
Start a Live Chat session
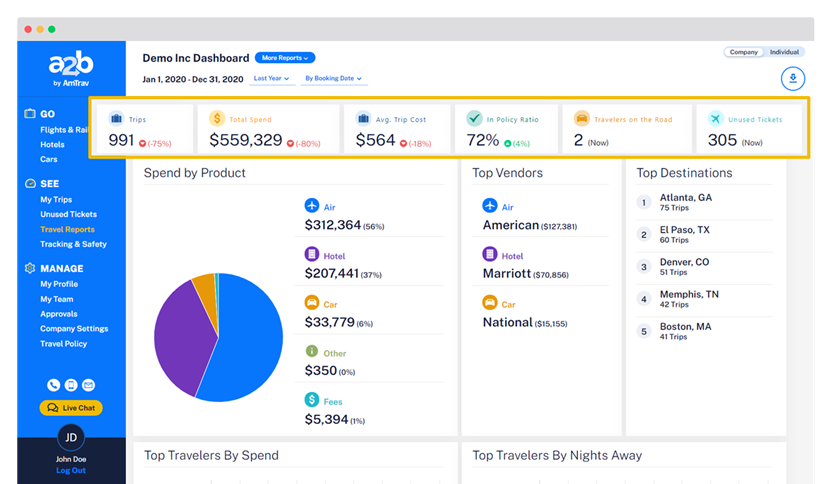71,408
